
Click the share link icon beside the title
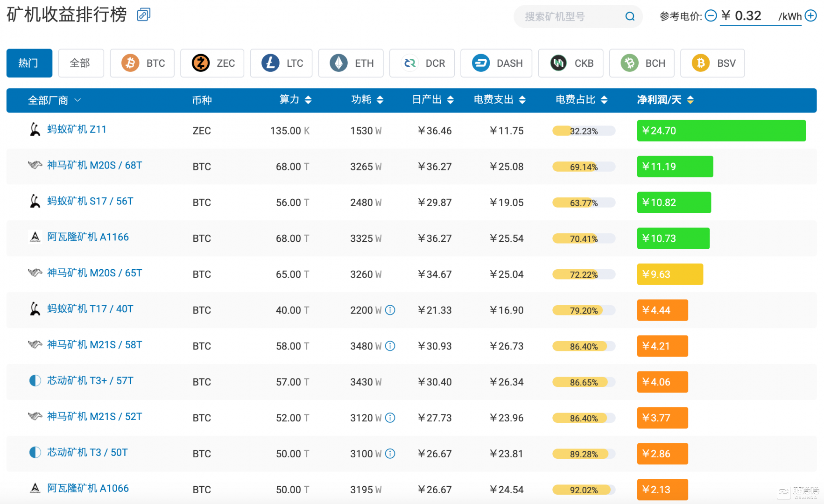click(x=143, y=15)
